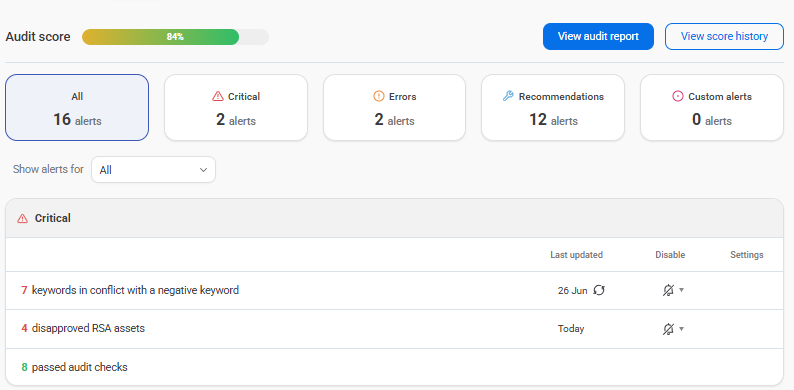Click the Today date value
This screenshot has width=794, height=390.
pyautogui.click(x=571, y=329)
